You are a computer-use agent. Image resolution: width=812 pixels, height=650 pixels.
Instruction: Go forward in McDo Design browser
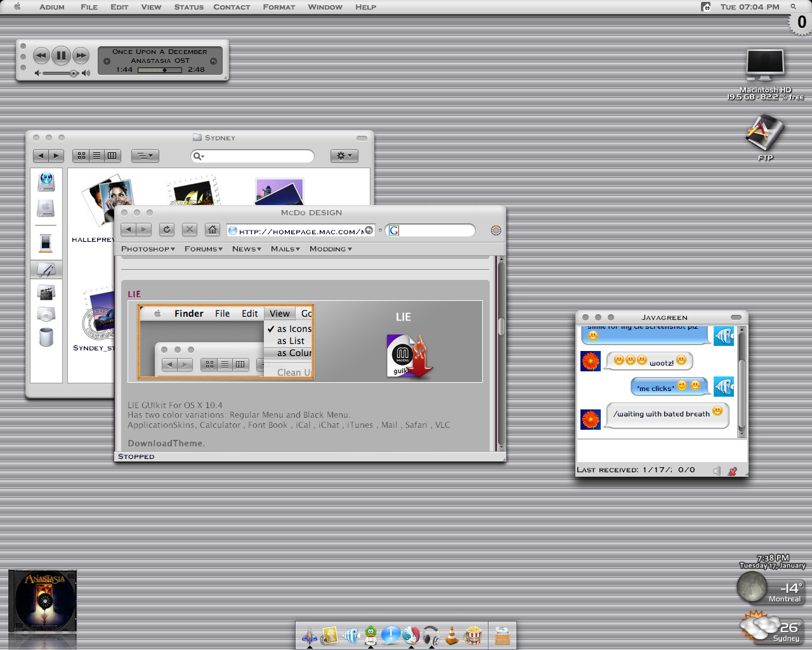click(144, 230)
